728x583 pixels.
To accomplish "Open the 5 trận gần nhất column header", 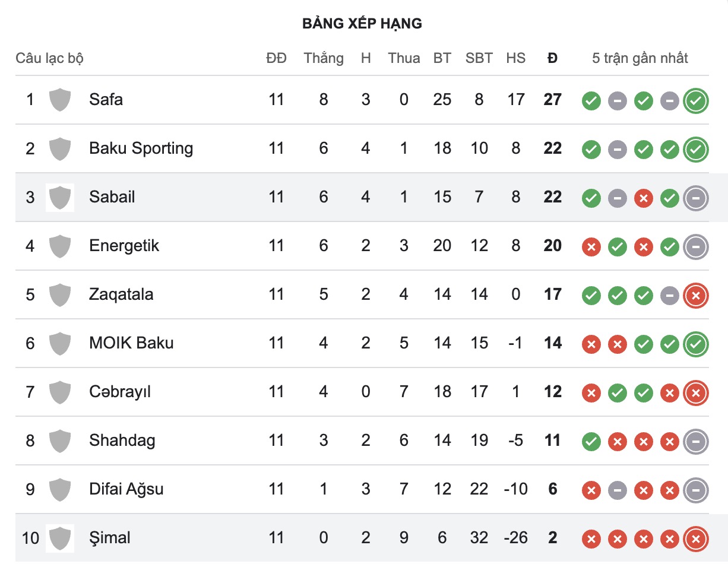I will click(x=639, y=58).
